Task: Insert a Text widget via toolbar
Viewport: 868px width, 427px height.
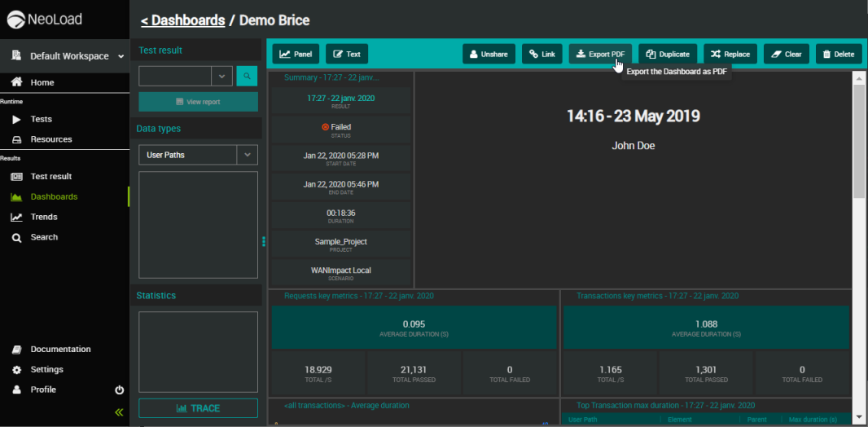Action: tap(347, 55)
